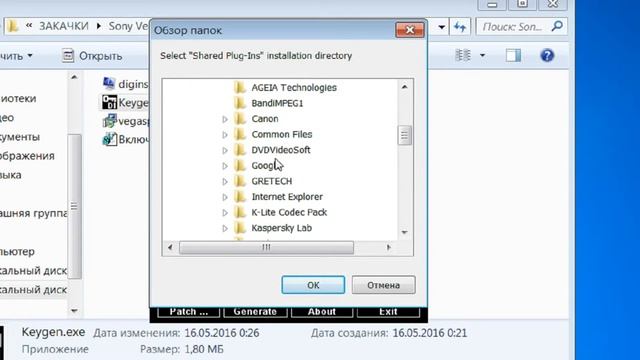This screenshot has width=640, height=360.
Task: Close the Обзор папок dialog
Action: 410,30
